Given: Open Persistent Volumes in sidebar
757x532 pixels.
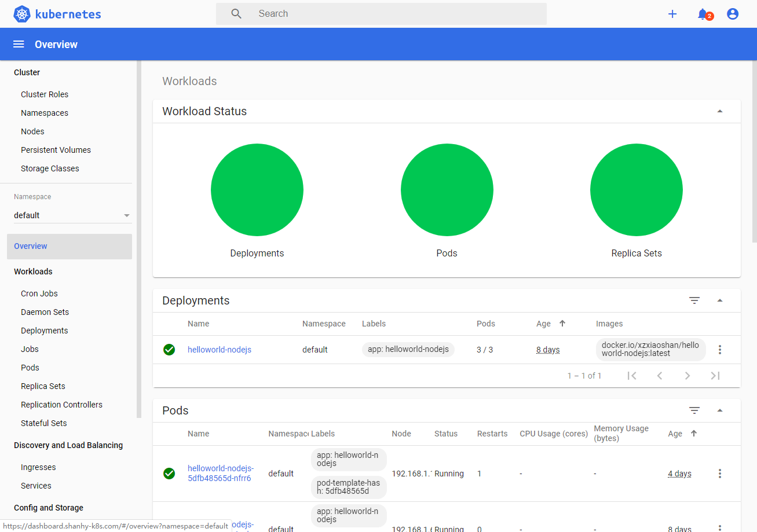Looking at the screenshot, I should tap(56, 150).
